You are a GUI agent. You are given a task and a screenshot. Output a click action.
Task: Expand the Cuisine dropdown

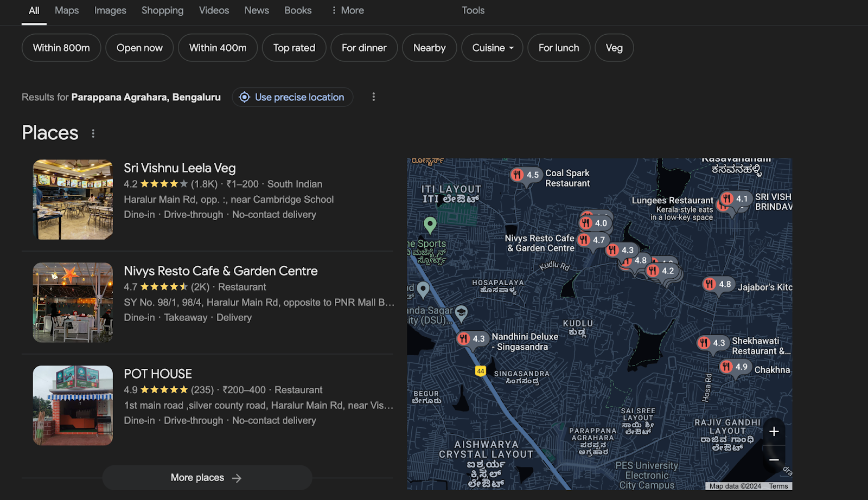(492, 48)
